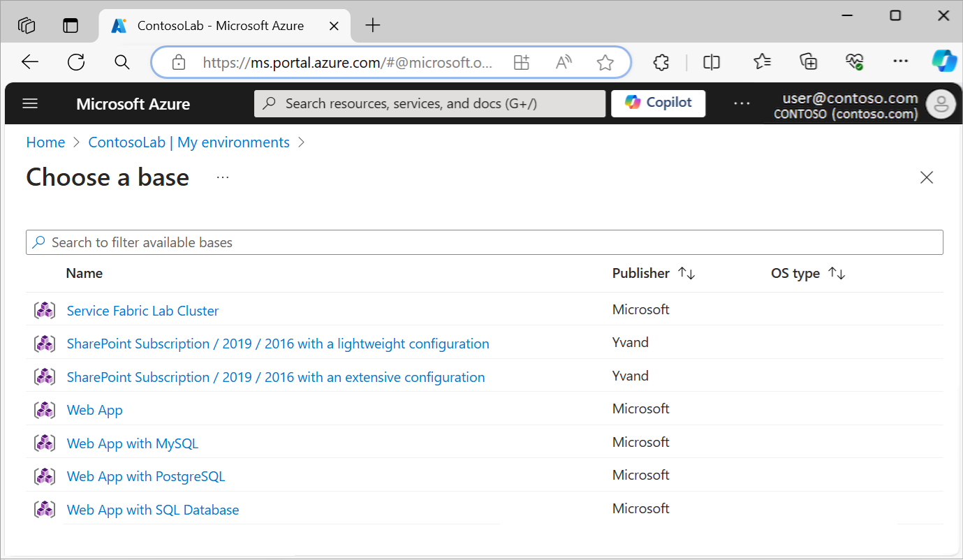Open the Azure header more options ellipsis
963x560 pixels.
click(742, 104)
